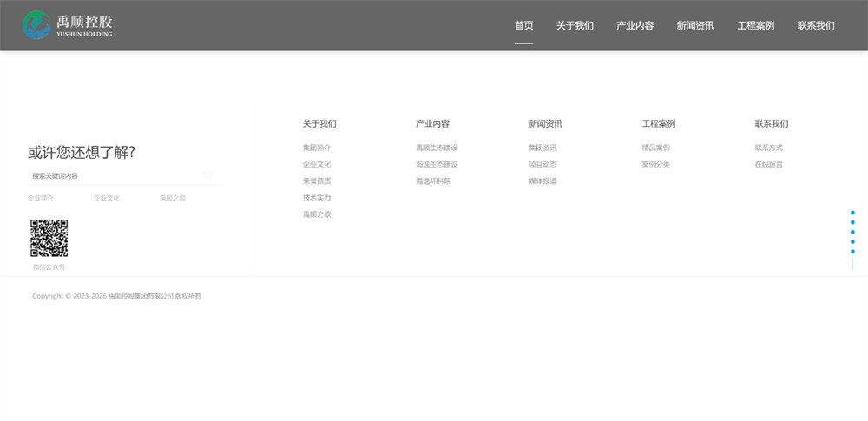Select the fifth blue page indicator dot
Image resolution: width=868 pixels, height=421 pixels.
point(852,252)
